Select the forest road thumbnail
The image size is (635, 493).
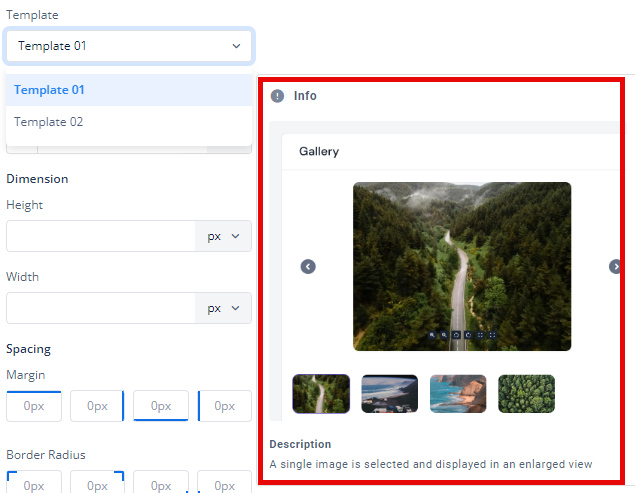point(321,394)
